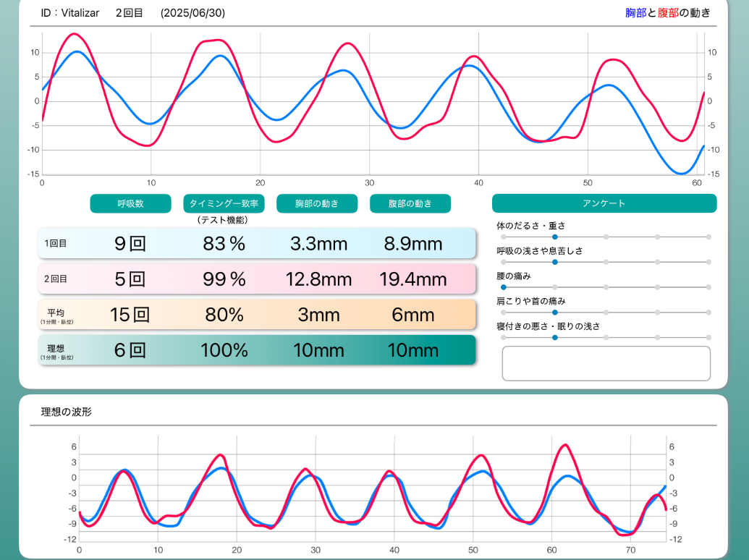The height and width of the screenshot is (560, 749).
Task: Click the 胸部と腹部の動き chart legend
Action: pos(667,13)
